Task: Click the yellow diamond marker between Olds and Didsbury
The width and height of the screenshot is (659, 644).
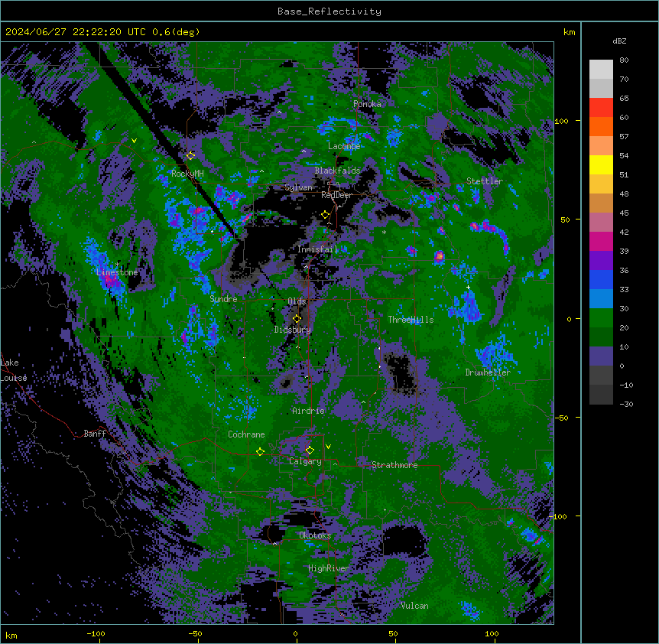Action: tap(297, 319)
